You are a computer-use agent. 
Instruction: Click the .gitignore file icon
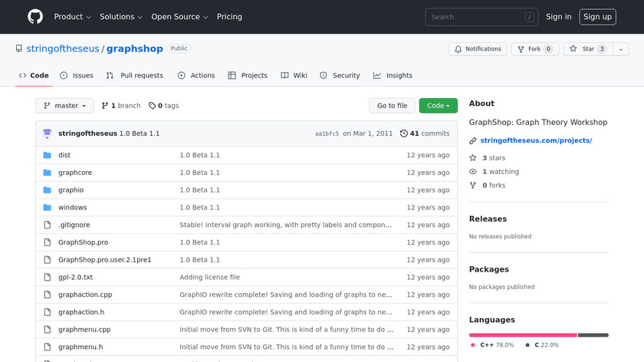[47, 225]
